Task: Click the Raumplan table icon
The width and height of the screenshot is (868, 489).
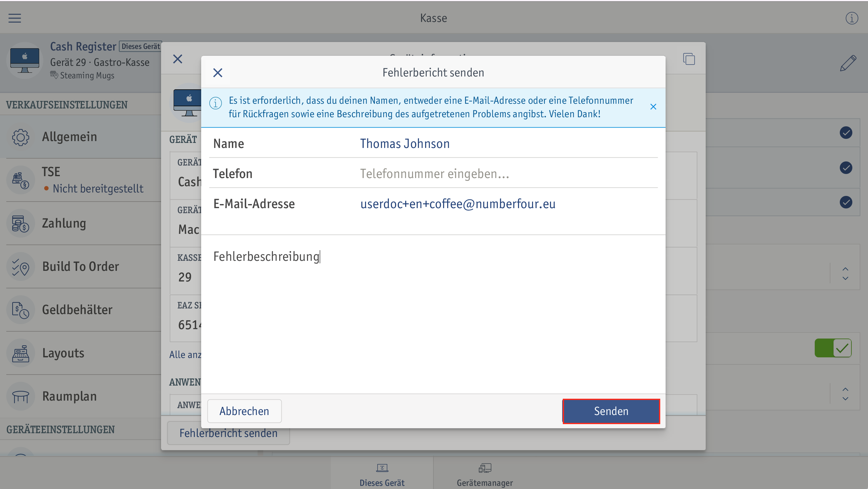Action: [21, 396]
